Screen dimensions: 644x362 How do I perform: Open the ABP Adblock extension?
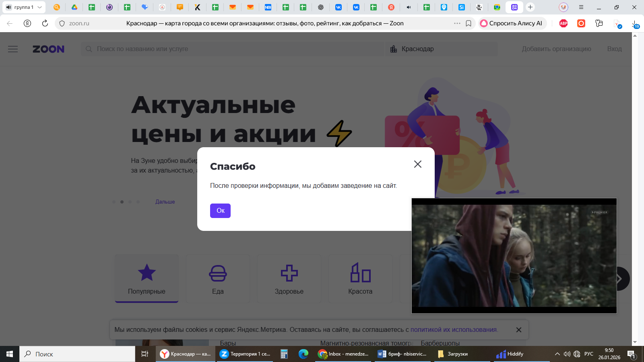tap(563, 23)
